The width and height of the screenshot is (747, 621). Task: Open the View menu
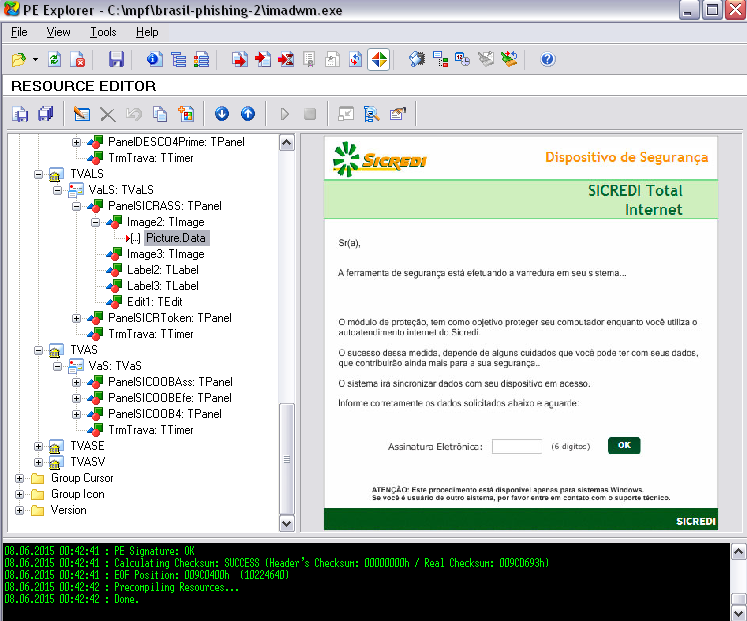[x=58, y=32]
